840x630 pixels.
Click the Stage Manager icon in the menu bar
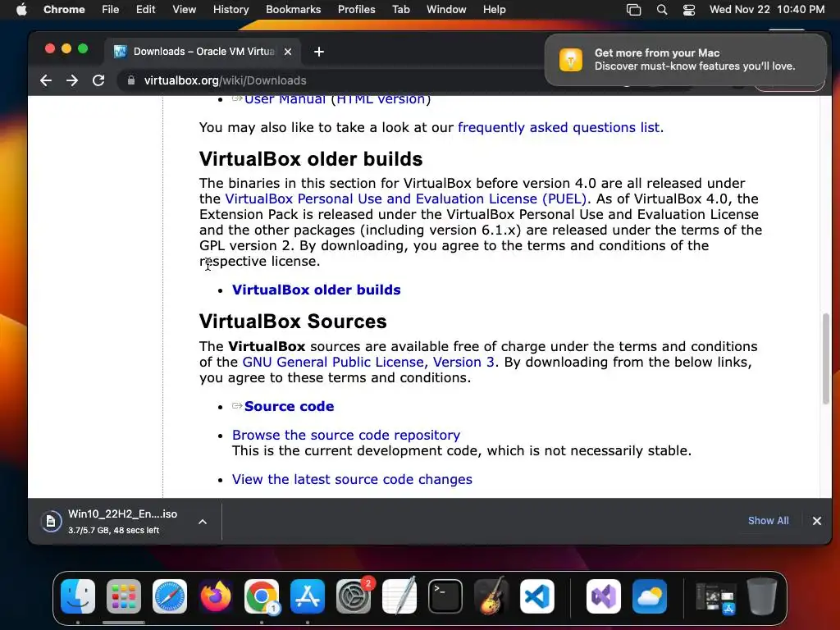(x=634, y=10)
